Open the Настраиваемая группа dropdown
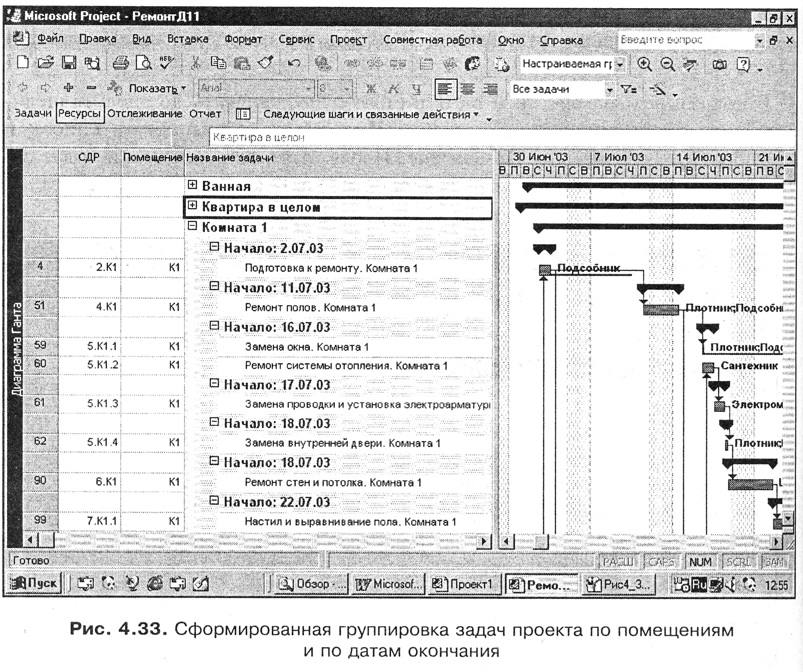The height and width of the screenshot is (672, 803). [x=620, y=64]
